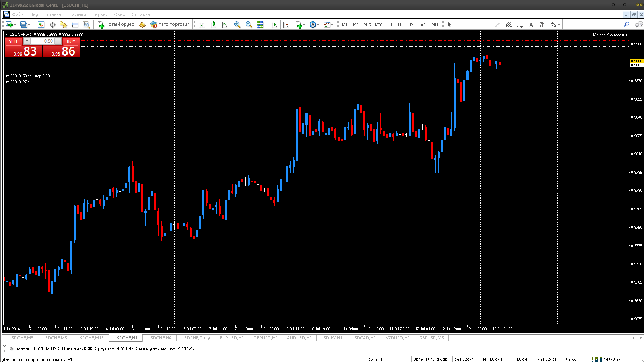Open the templates dropdown
This screenshot has width=644, height=362.
click(x=328, y=25)
